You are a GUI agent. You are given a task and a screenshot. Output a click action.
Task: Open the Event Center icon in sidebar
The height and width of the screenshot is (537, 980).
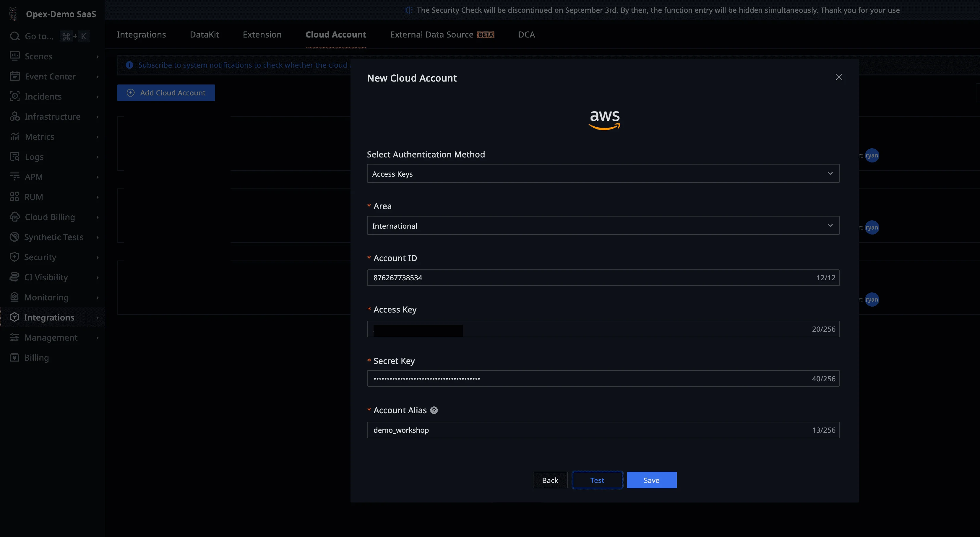(x=14, y=77)
